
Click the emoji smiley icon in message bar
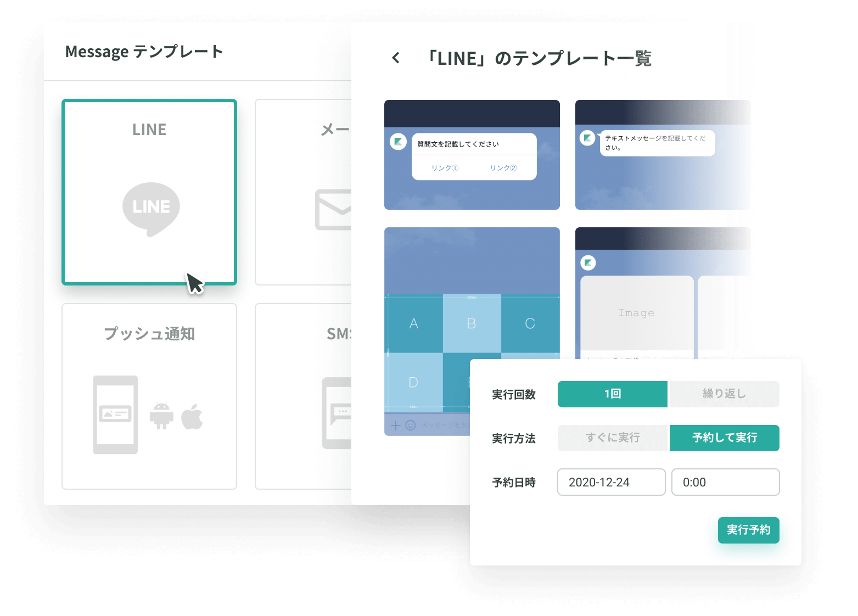tap(411, 425)
